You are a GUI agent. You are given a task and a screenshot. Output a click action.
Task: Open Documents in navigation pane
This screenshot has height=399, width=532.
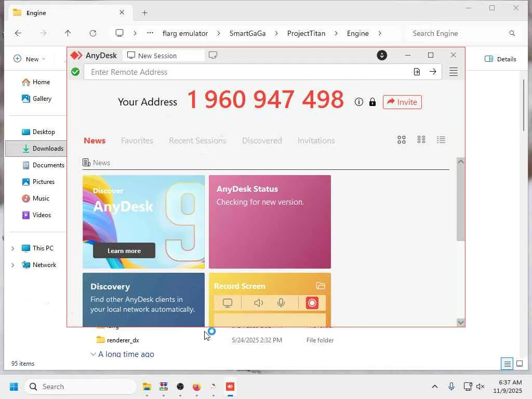43,165
